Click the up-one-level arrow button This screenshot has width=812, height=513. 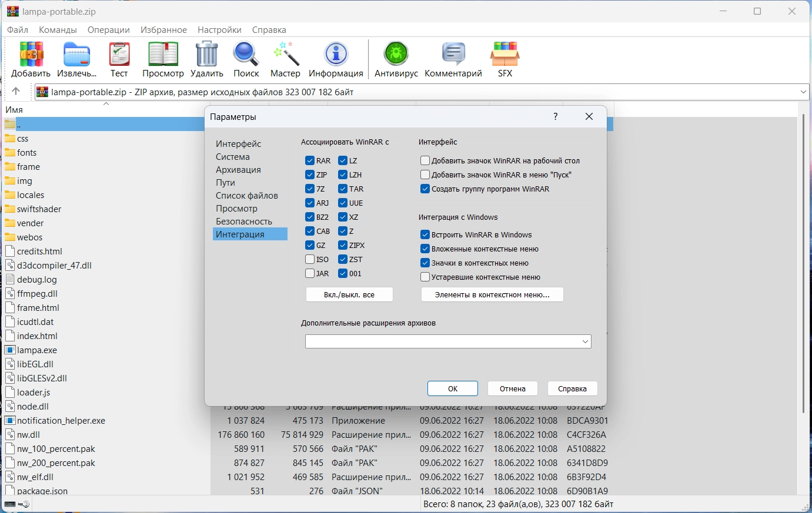(x=16, y=91)
